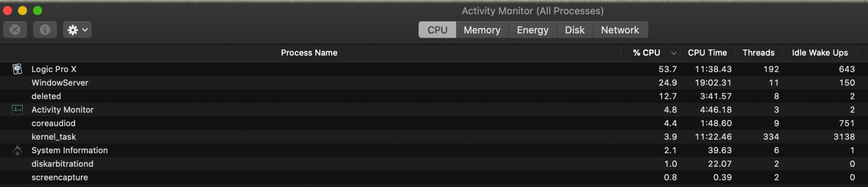Sort by the CPU Time column
868x187 pixels.
click(x=707, y=53)
